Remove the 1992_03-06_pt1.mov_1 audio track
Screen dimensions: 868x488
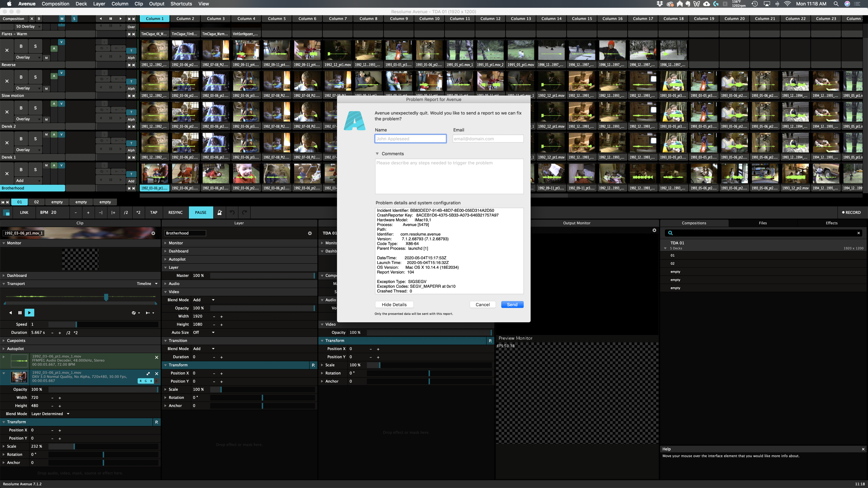pyautogui.click(x=156, y=357)
